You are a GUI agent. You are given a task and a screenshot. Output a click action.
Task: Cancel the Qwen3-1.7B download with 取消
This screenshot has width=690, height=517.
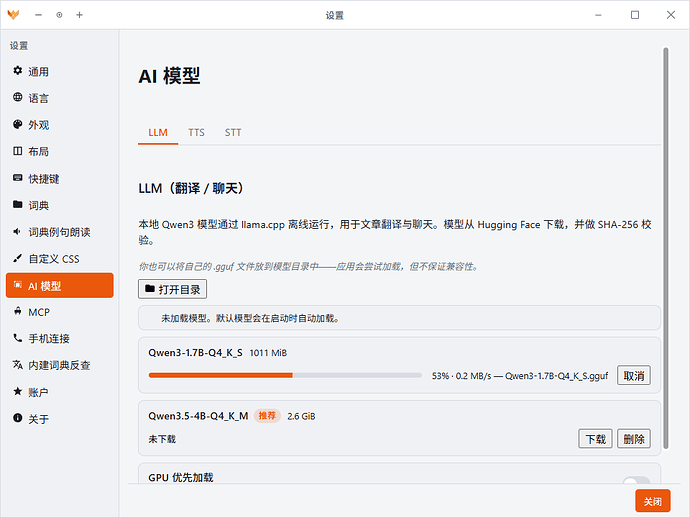pos(634,375)
